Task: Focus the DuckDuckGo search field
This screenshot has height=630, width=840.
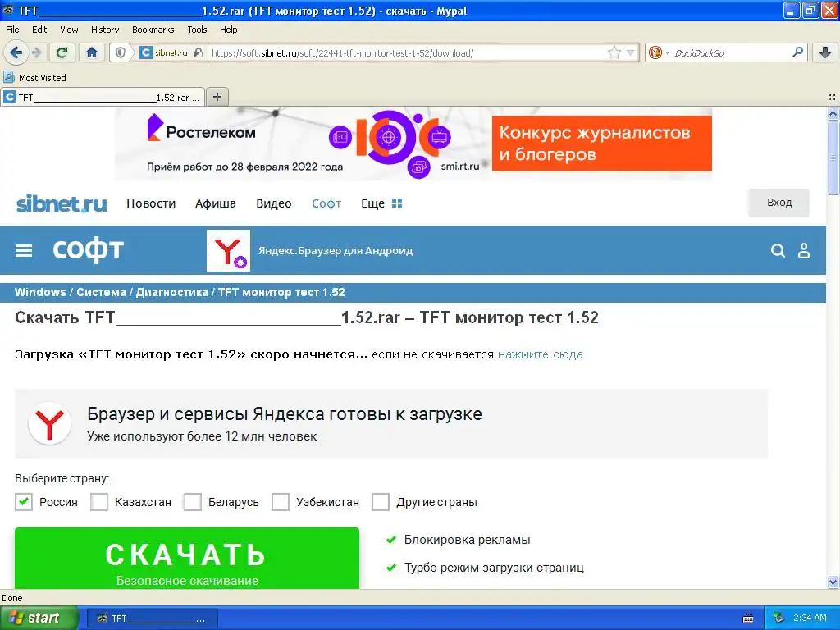Action: [731, 52]
